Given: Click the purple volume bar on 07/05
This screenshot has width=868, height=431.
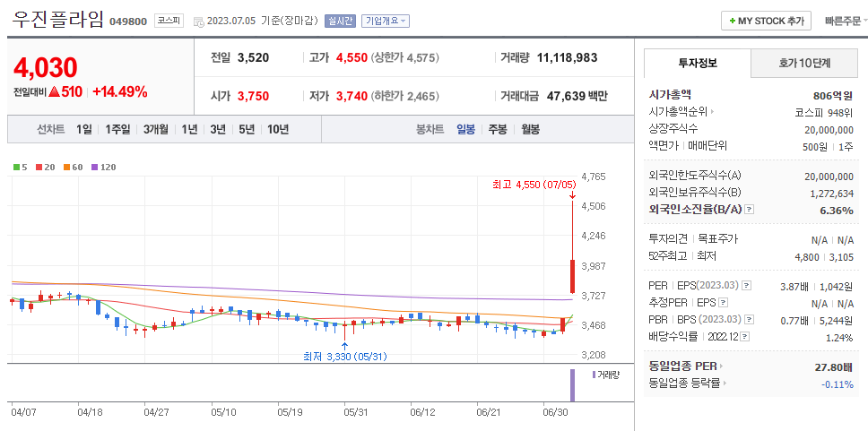Looking at the screenshot, I should (572, 385).
